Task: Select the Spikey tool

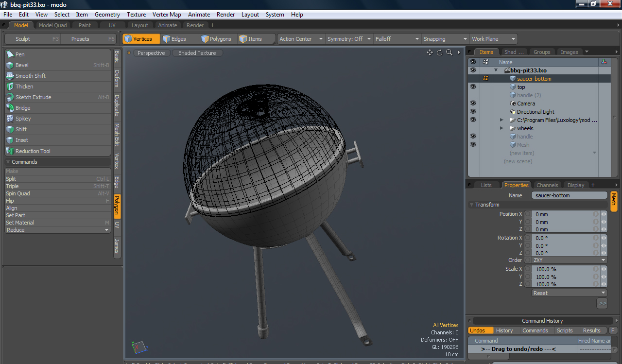Action: click(x=58, y=119)
